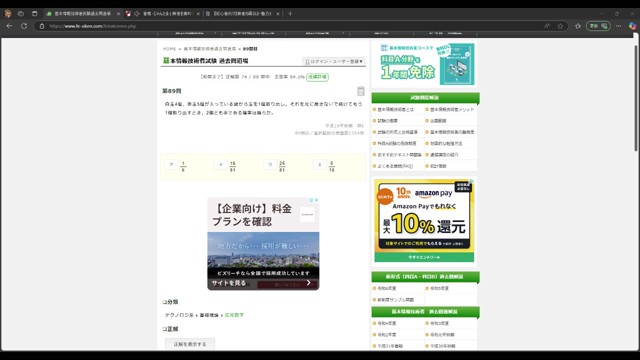
Task: Click the green 成績詳細 button
Action: pos(318,77)
